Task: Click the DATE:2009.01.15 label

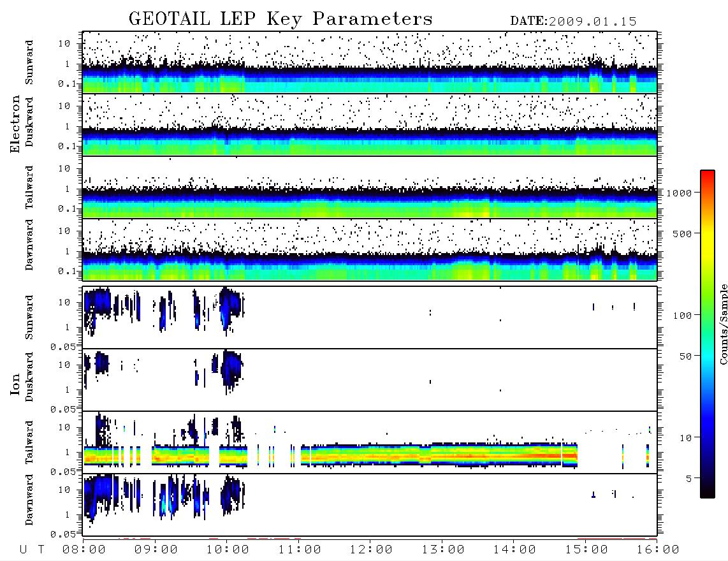Action: (573, 22)
